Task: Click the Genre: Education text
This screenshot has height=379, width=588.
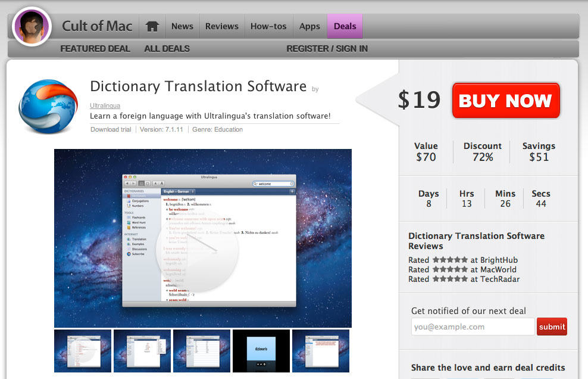Action: [x=217, y=129]
